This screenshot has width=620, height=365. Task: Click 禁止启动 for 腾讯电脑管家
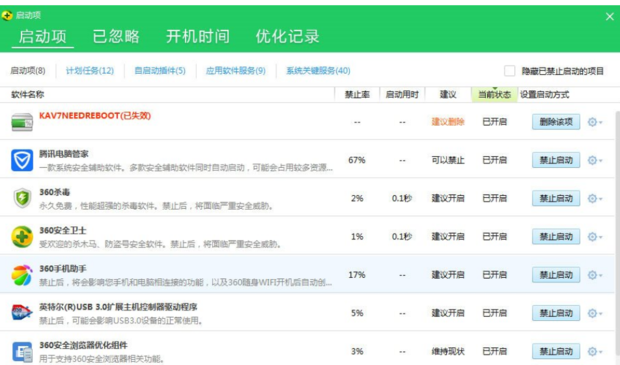[x=556, y=160]
